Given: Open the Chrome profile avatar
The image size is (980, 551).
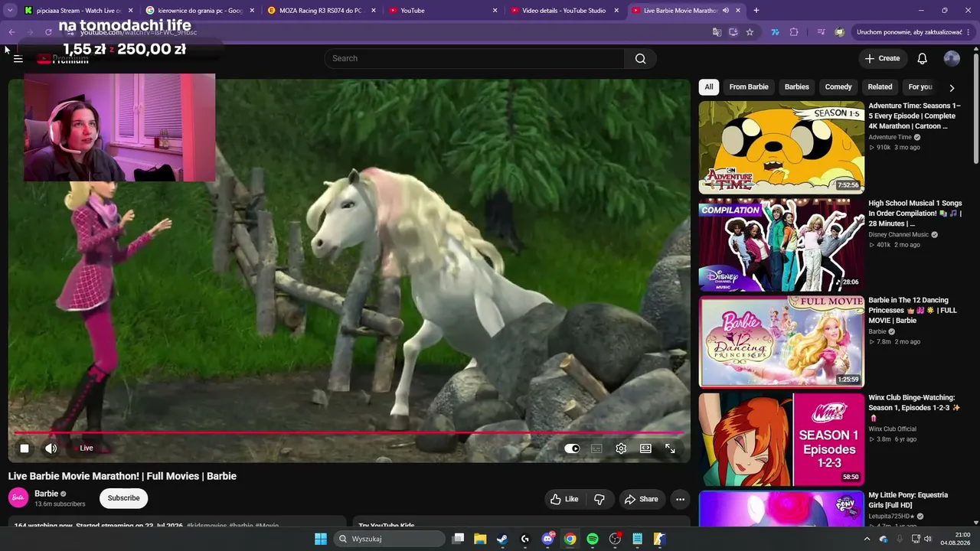Looking at the screenshot, I should click(839, 32).
